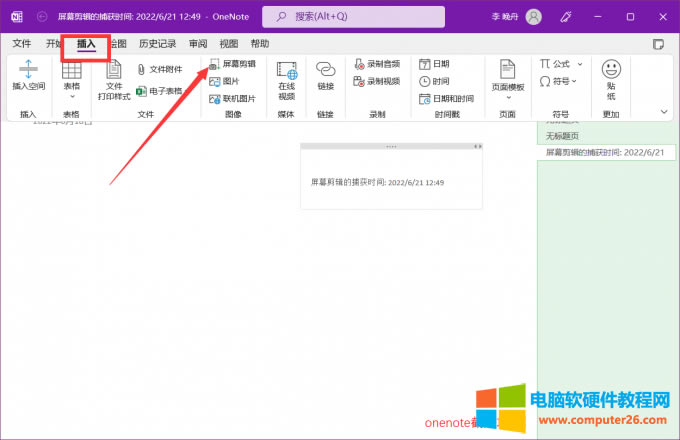The image size is (680, 440).
Task: Start 录制音频 audio recording
Action: 377,63
